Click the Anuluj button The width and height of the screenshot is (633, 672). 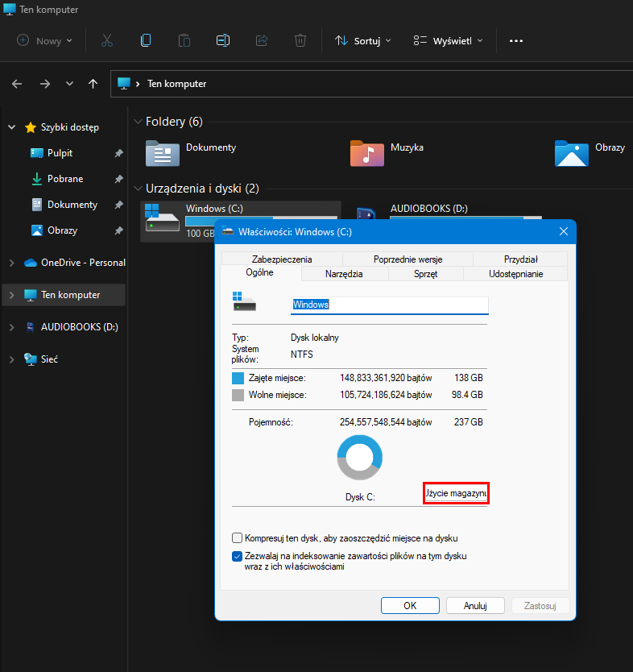[475, 606]
